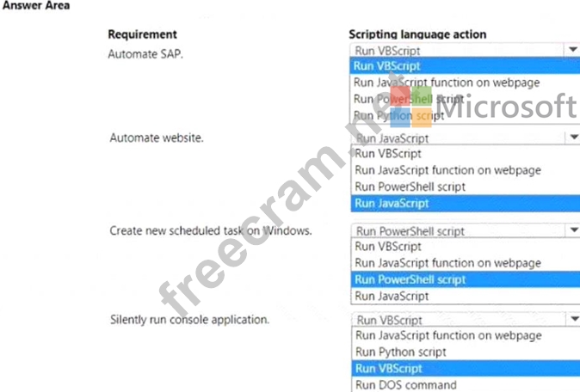
Task: Choose Run JavaScript function on webpage for Automate SAP
Action: point(447,83)
